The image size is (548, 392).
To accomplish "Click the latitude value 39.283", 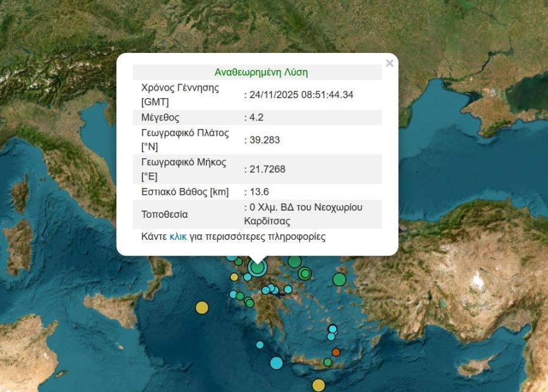I will [x=265, y=140].
